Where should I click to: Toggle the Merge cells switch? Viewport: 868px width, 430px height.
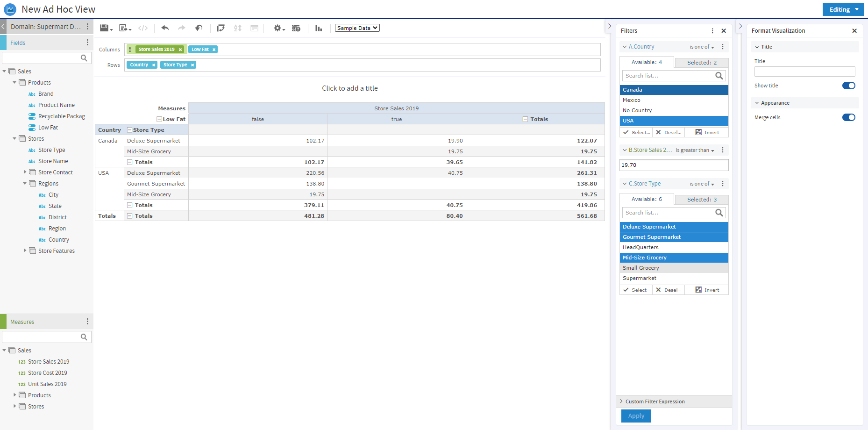[x=849, y=117]
